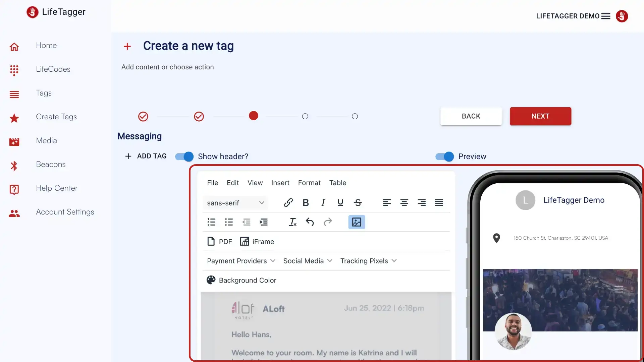Open the File menu in editor
The height and width of the screenshot is (362, 644).
pos(213,183)
